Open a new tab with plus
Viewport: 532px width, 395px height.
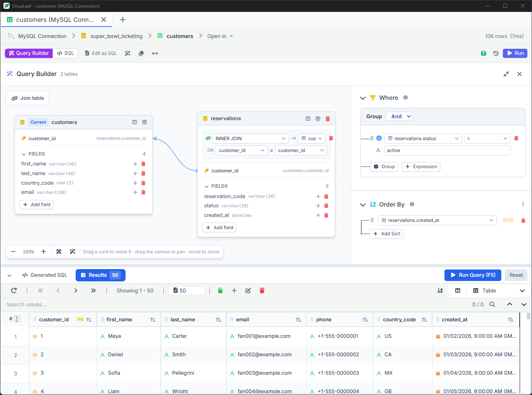coord(123,20)
